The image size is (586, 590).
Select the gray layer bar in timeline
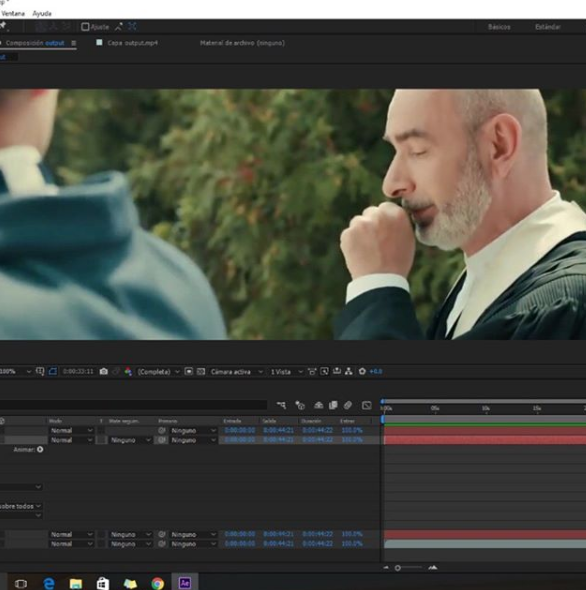tap(485, 544)
